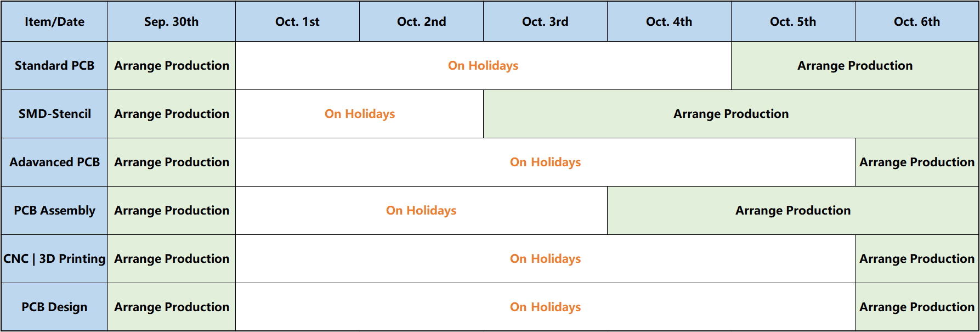Screen dimensions: 980x332
Task: Select the Standard PCB row label
Action: point(54,65)
